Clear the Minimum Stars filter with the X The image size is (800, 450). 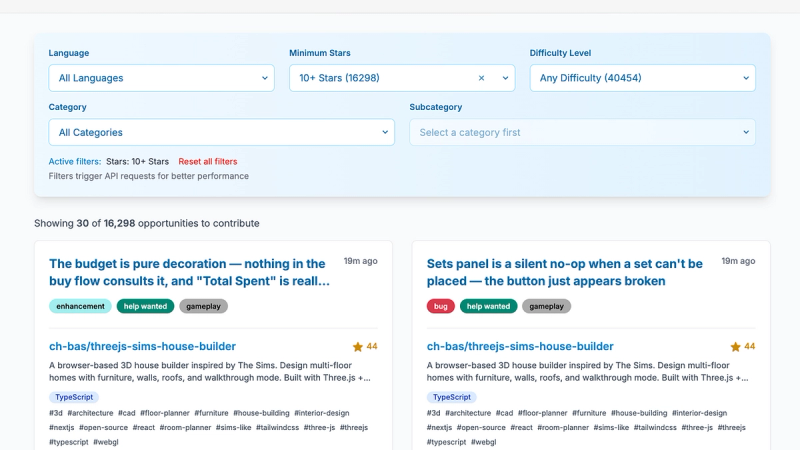coord(481,78)
